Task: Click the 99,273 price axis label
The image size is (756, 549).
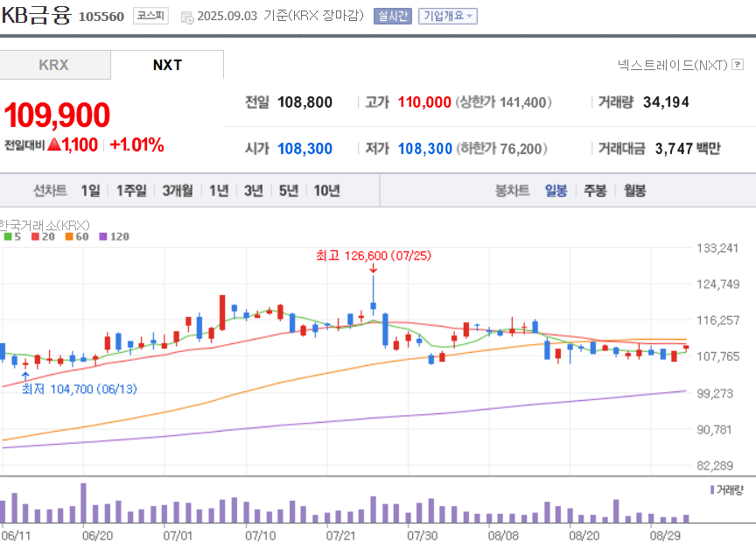Action: (x=715, y=394)
